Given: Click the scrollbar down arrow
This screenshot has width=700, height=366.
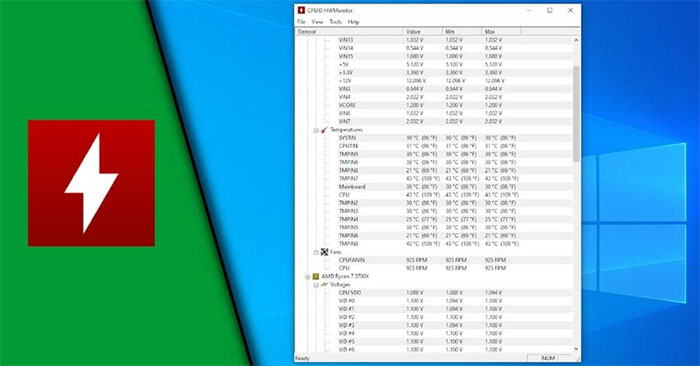Looking at the screenshot, I should [576, 349].
